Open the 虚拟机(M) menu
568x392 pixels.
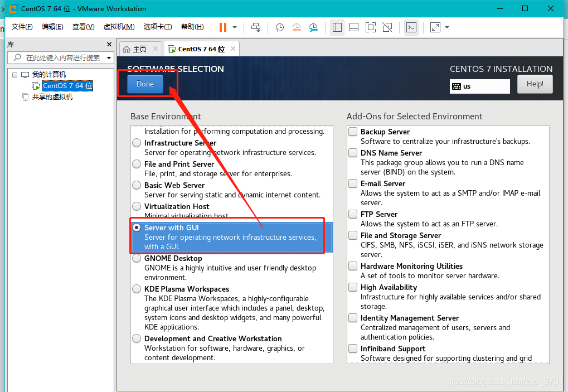pos(119,27)
